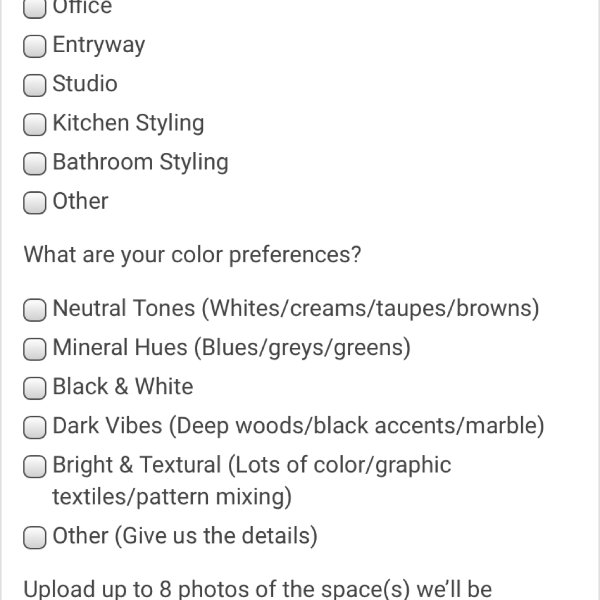Image resolution: width=600 pixels, height=600 pixels.
Task: Enable the Kitchen Styling checkbox
Action: pyautogui.click(x=35, y=124)
